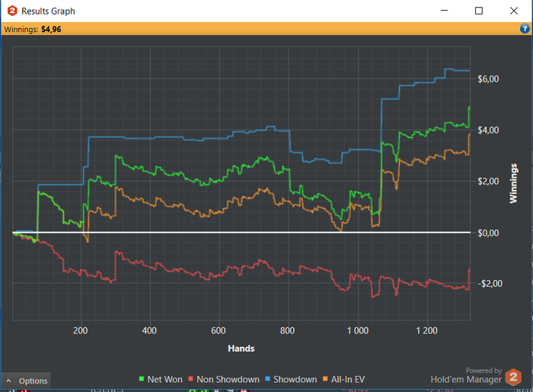The height and width of the screenshot is (392, 533).
Task: Click the 200 hands axis label
Action: [80, 330]
